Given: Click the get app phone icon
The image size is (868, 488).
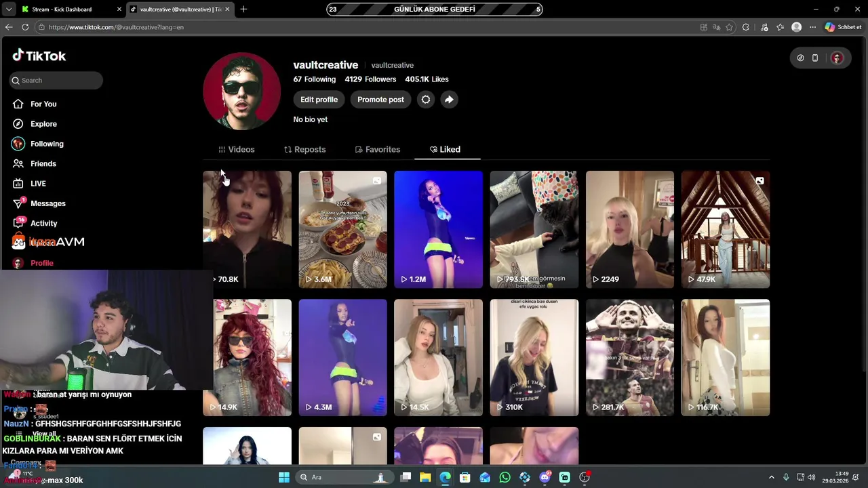Looking at the screenshot, I should pyautogui.click(x=815, y=58).
